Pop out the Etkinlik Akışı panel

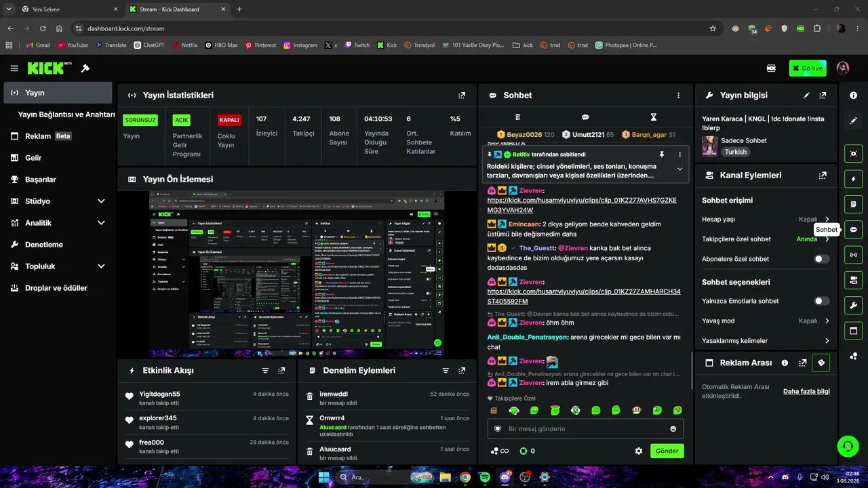(x=281, y=371)
